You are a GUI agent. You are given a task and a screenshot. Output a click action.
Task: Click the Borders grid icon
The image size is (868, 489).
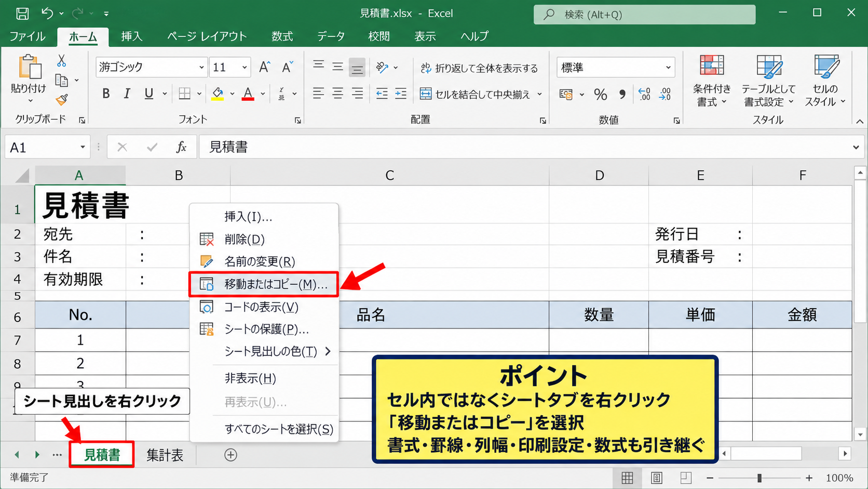[x=184, y=94]
